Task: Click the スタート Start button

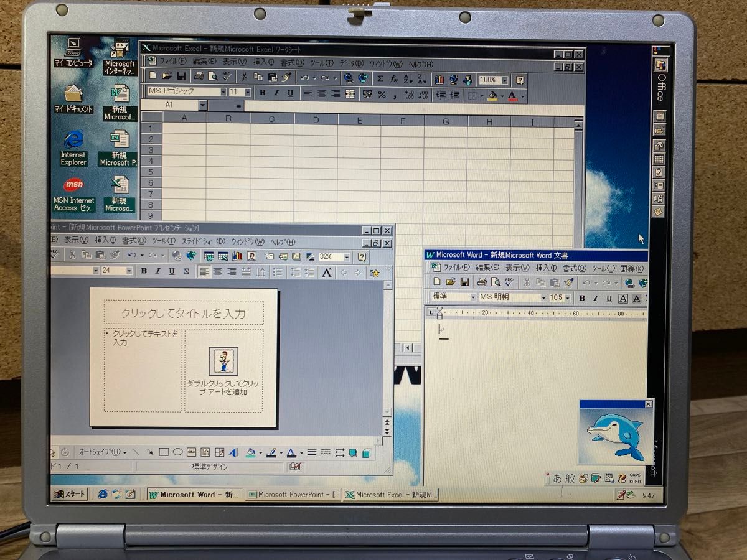Action: tap(70, 494)
